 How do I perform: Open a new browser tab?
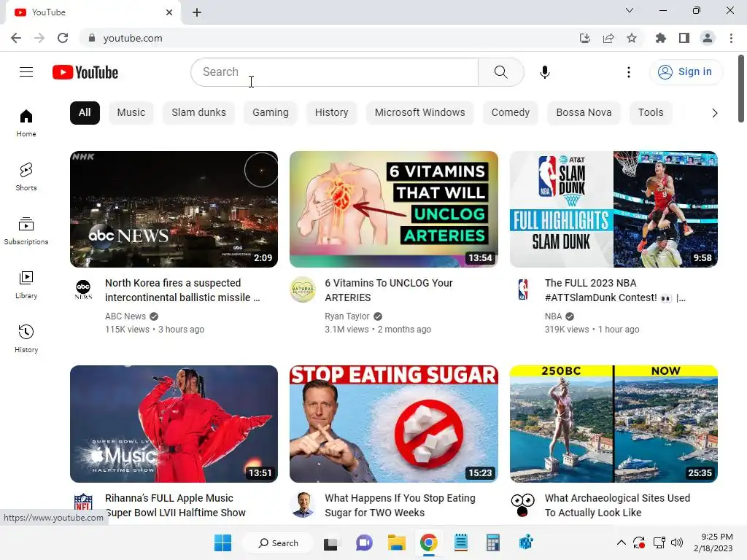[197, 12]
